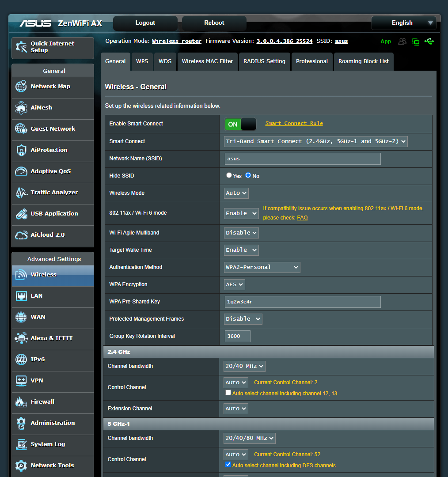Image resolution: width=448 pixels, height=477 pixels.
Task: Click the WPA Pre-Shared Key field
Action: click(x=303, y=302)
